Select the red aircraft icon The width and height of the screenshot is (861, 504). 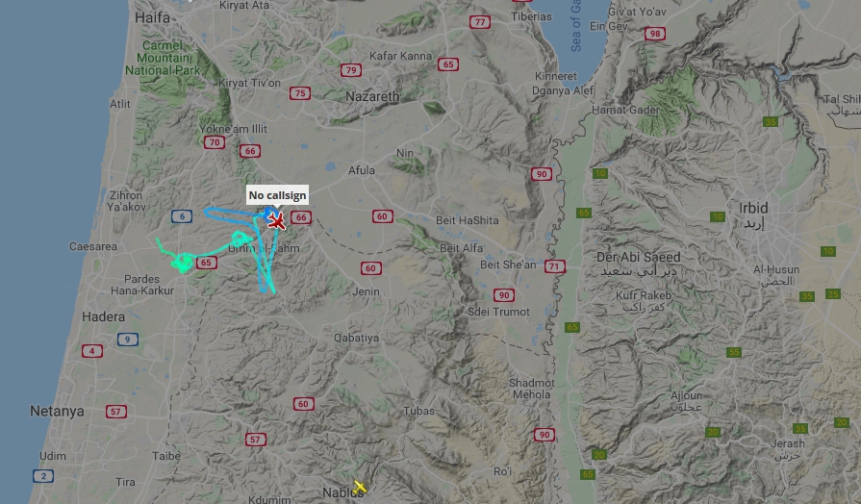pyautogui.click(x=276, y=221)
